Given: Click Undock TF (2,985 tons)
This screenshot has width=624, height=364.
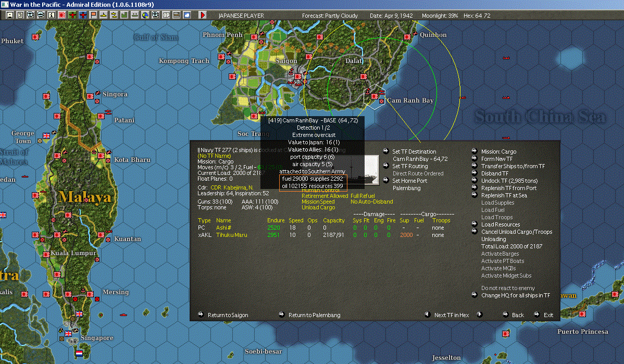Looking at the screenshot, I should [509, 181].
